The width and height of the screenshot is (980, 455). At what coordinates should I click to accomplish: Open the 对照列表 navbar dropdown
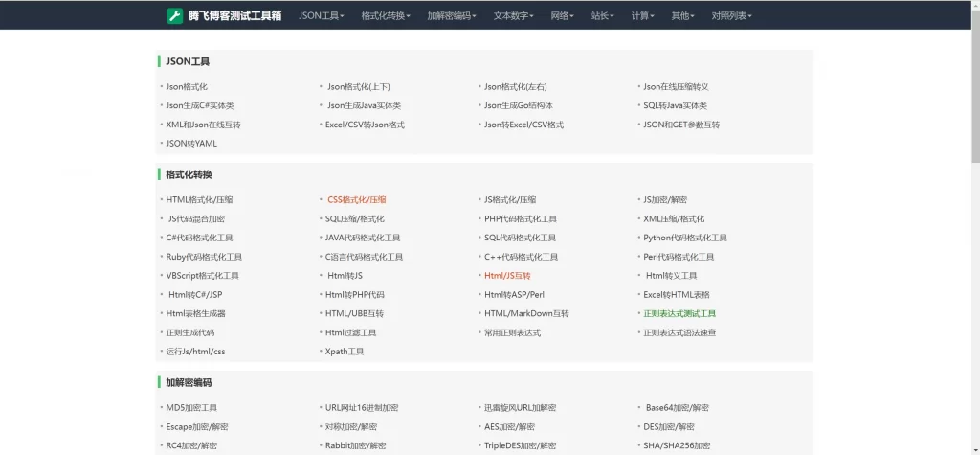pos(731,15)
